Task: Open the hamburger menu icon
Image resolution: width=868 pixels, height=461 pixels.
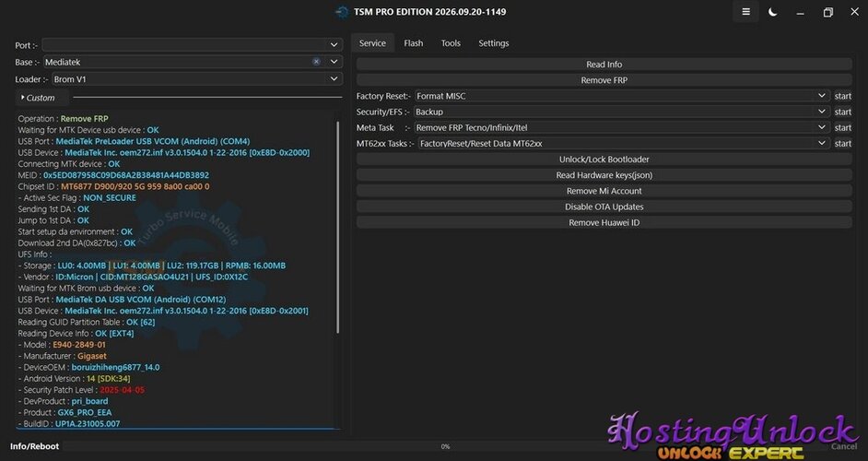Action: (x=745, y=12)
